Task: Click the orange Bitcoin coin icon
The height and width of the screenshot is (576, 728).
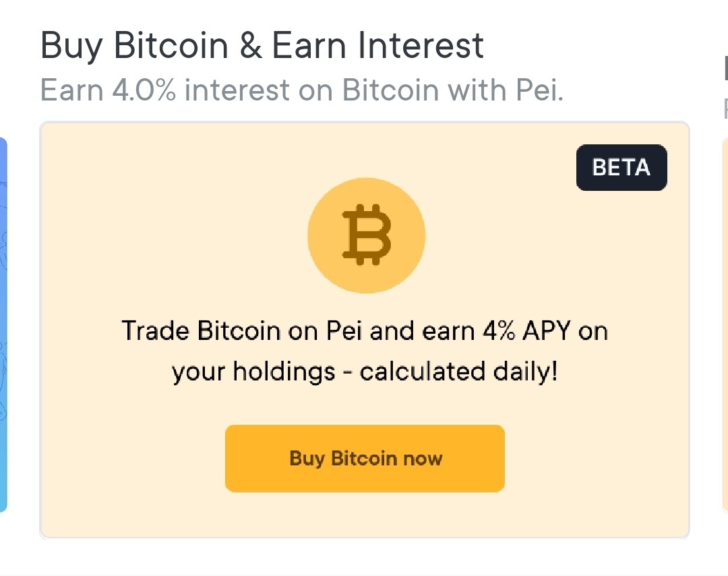Action: point(366,235)
